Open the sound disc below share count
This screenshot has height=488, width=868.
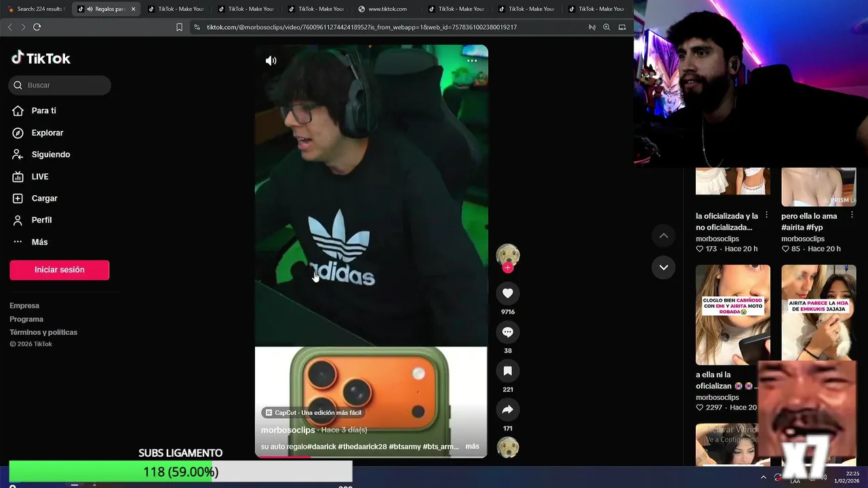pos(508,447)
